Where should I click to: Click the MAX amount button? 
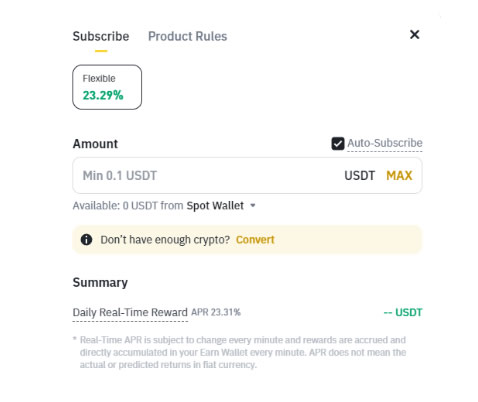coord(399,176)
